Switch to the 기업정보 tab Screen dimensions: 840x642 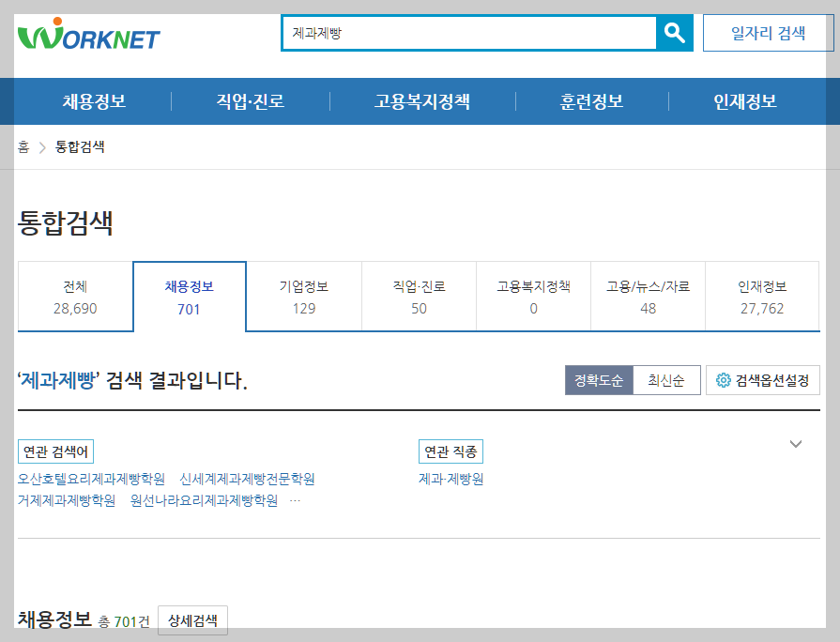(x=304, y=296)
